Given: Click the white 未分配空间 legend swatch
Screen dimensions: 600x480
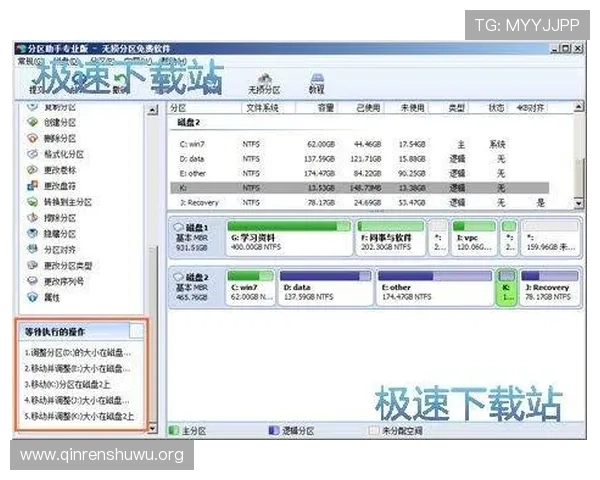Looking at the screenshot, I should click(373, 431).
